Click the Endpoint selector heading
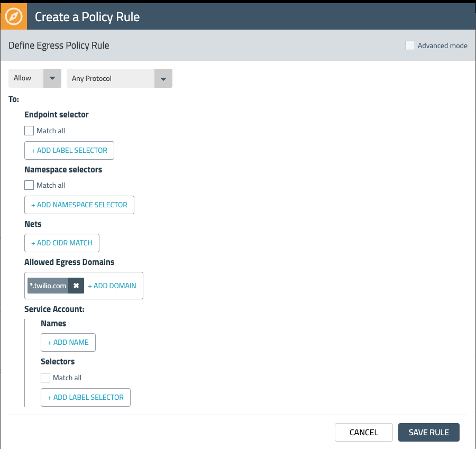The image size is (476, 449). click(x=57, y=115)
